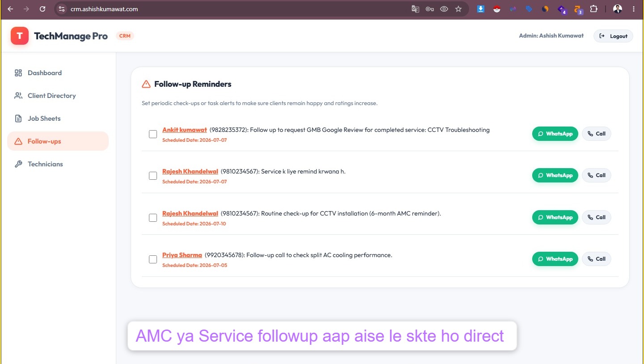Click the browser back arrow
The width and height of the screenshot is (644, 364).
[x=10, y=9]
